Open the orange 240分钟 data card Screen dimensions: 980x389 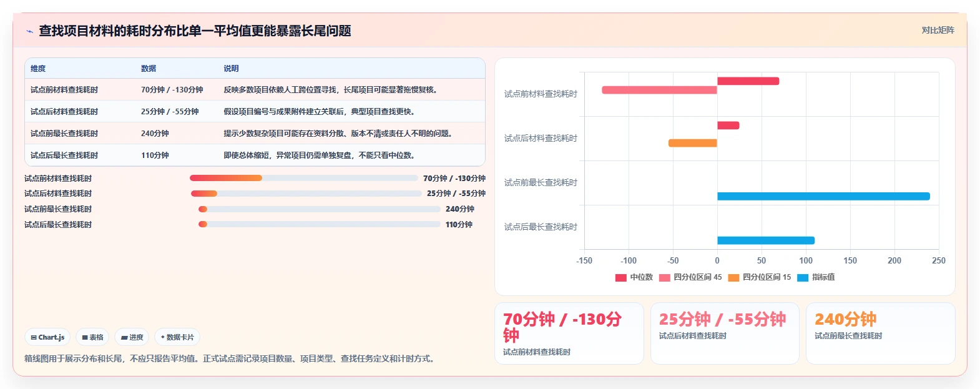tap(881, 333)
